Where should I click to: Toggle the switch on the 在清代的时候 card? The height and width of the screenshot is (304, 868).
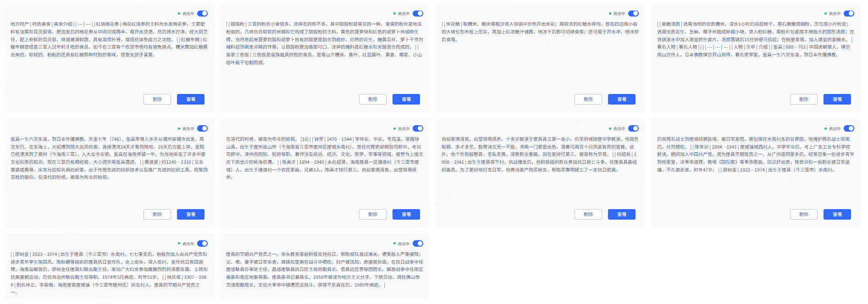tap(418, 129)
